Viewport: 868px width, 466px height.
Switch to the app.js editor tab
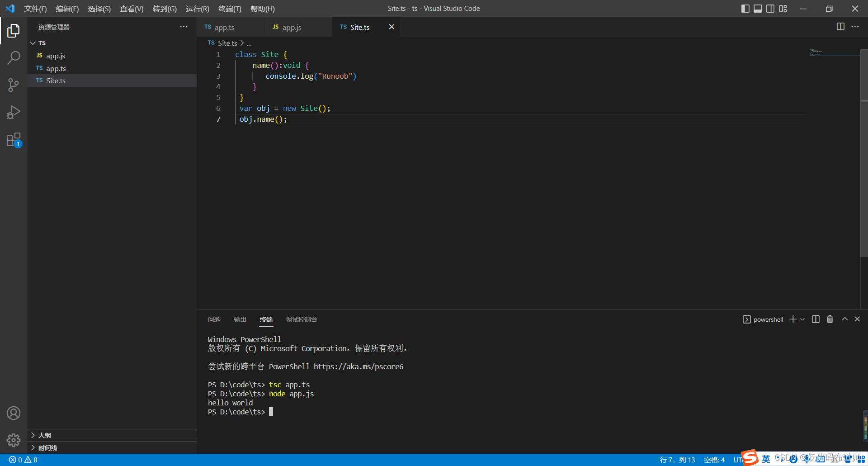[298, 27]
